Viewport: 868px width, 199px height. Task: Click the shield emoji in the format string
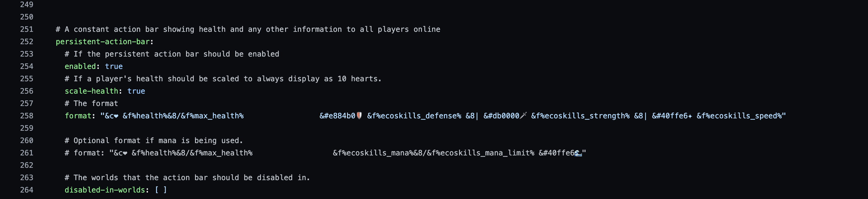pos(359,116)
